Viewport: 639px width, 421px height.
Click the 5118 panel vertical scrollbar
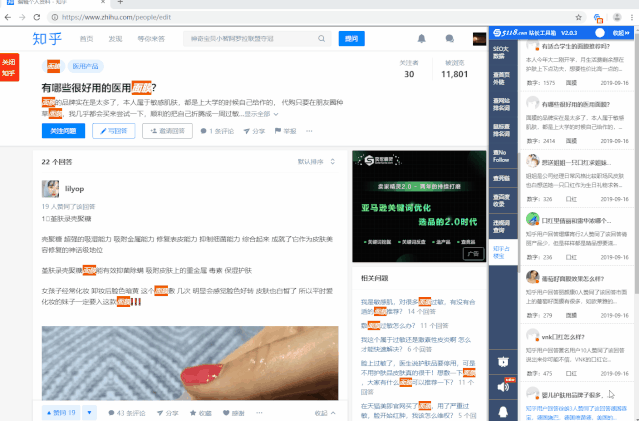point(519,212)
